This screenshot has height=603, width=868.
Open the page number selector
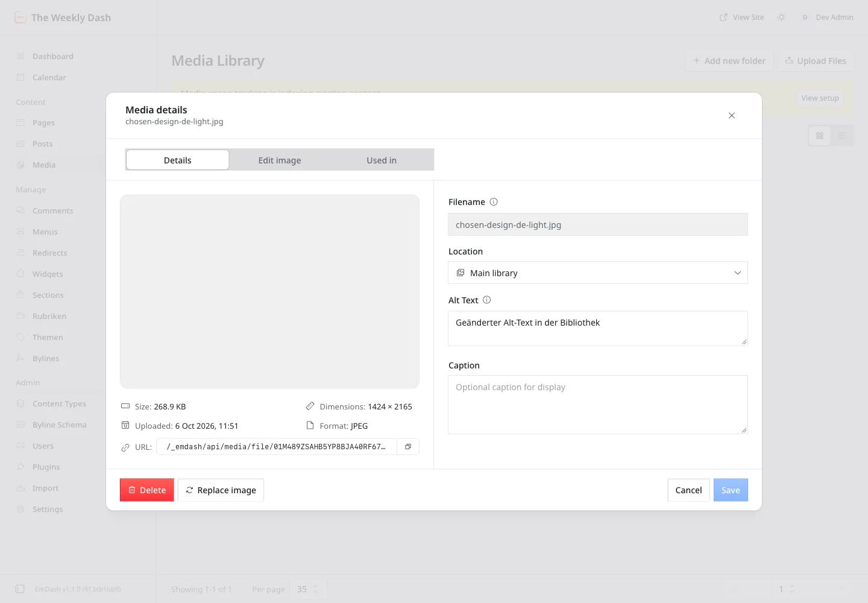(x=787, y=589)
